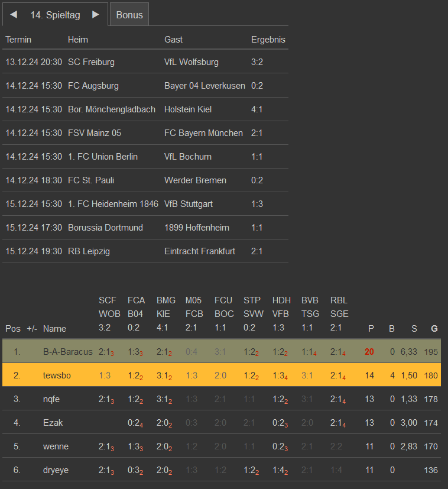Select RB Leipzig vs Eintracht Frankfurt result

[257, 251]
